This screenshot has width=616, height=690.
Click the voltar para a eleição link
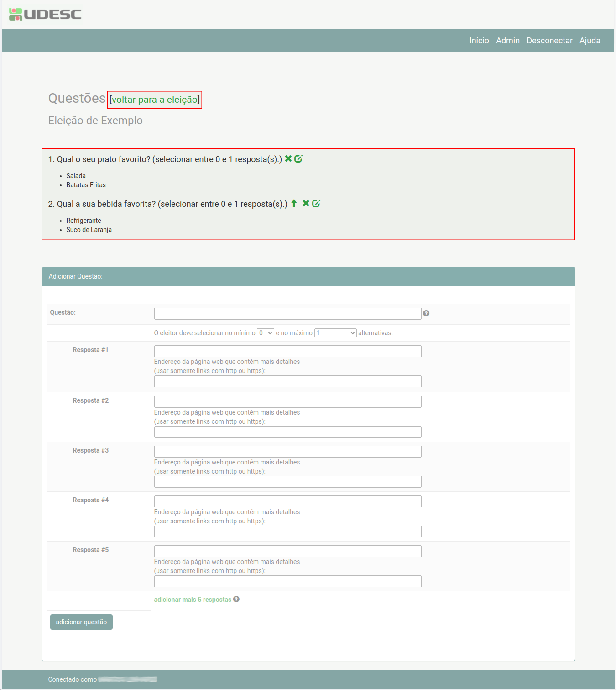[155, 100]
